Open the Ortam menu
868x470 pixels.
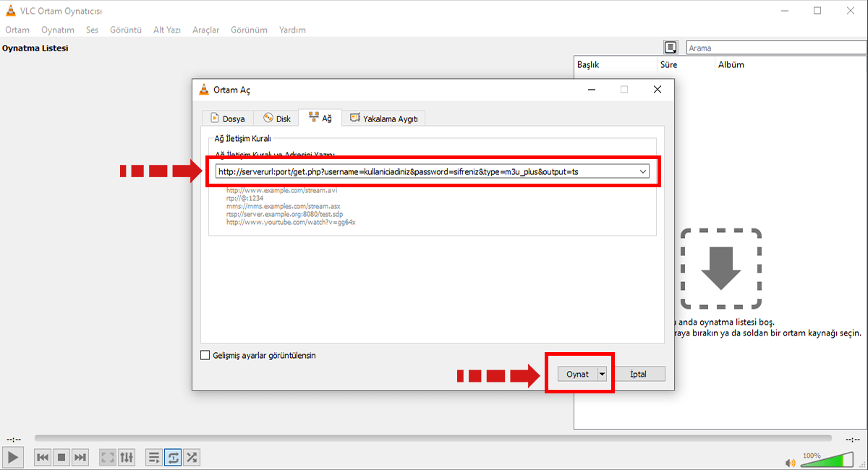17,30
